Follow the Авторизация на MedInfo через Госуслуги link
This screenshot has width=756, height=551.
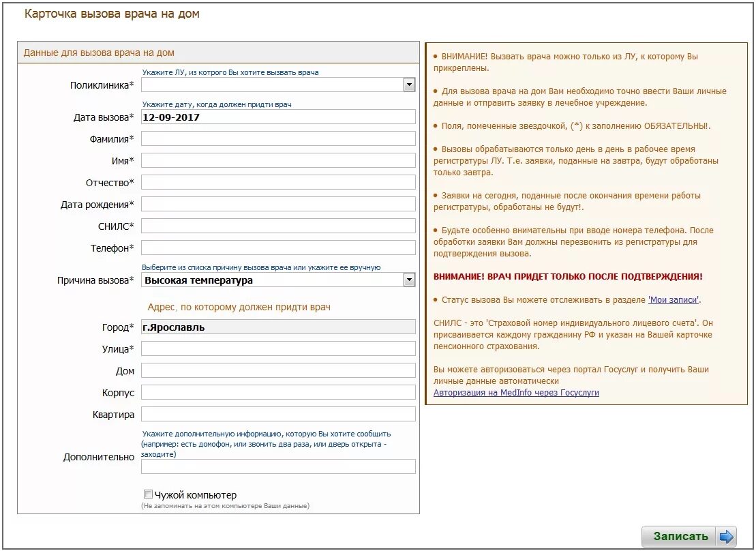click(x=516, y=393)
